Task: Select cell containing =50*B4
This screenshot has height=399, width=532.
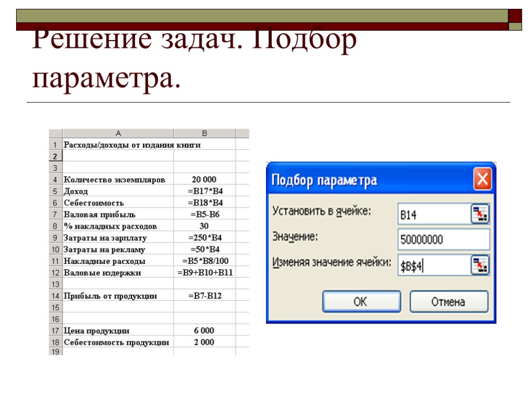Action: click(x=205, y=249)
